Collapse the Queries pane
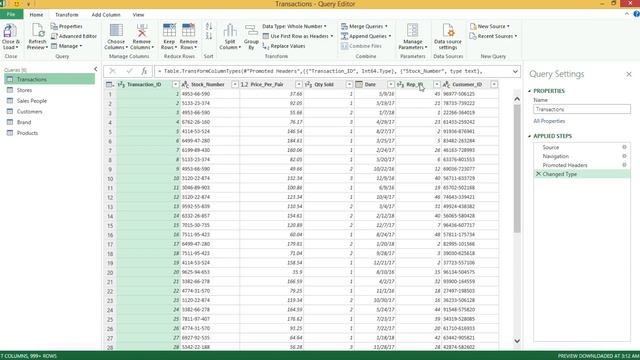640x360 pixels. pos(96,69)
